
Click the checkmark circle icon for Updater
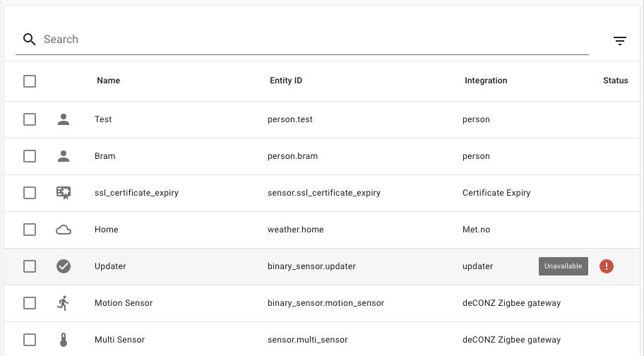point(64,266)
